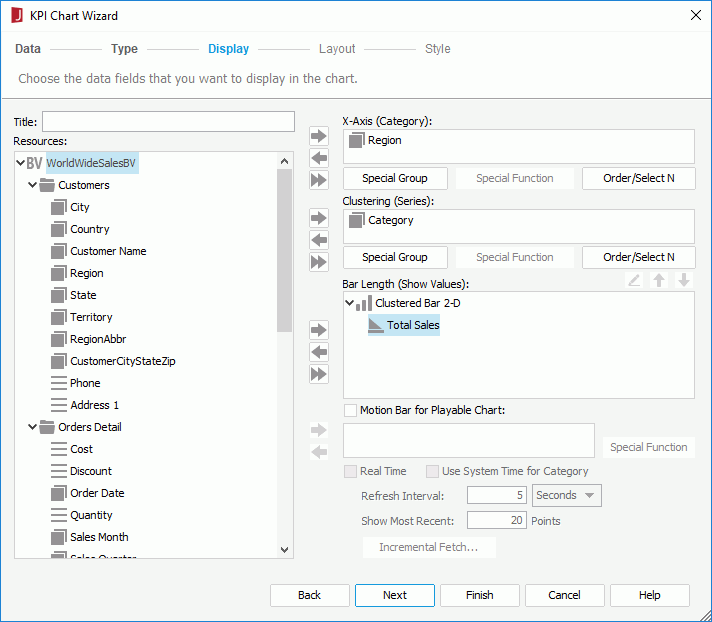Click the Total Sales aggregation icon
The width and height of the screenshot is (712, 622).
click(376, 325)
